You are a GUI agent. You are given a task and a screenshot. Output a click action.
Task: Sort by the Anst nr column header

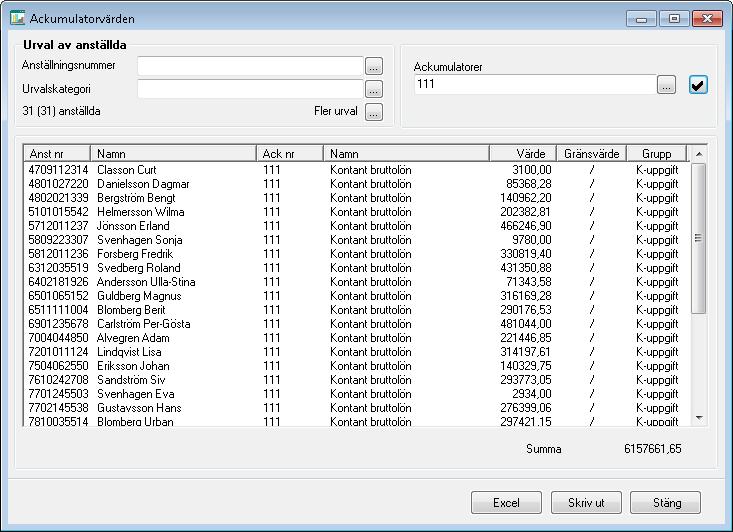pos(57,153)
